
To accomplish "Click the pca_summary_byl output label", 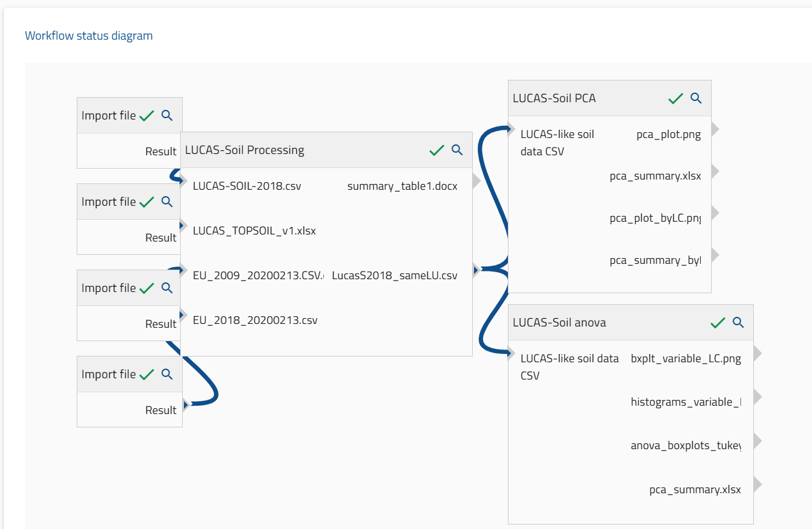I will [x=655, y=260].
